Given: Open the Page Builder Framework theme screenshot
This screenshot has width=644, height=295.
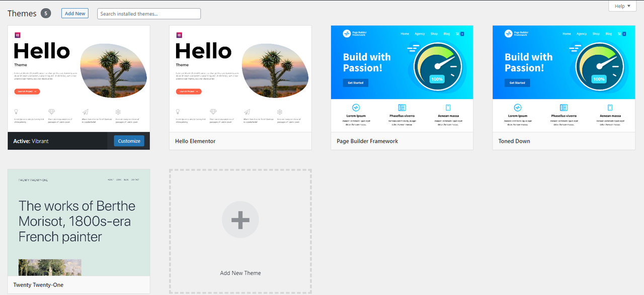Looking at the screenshot, I should point(402,79).
